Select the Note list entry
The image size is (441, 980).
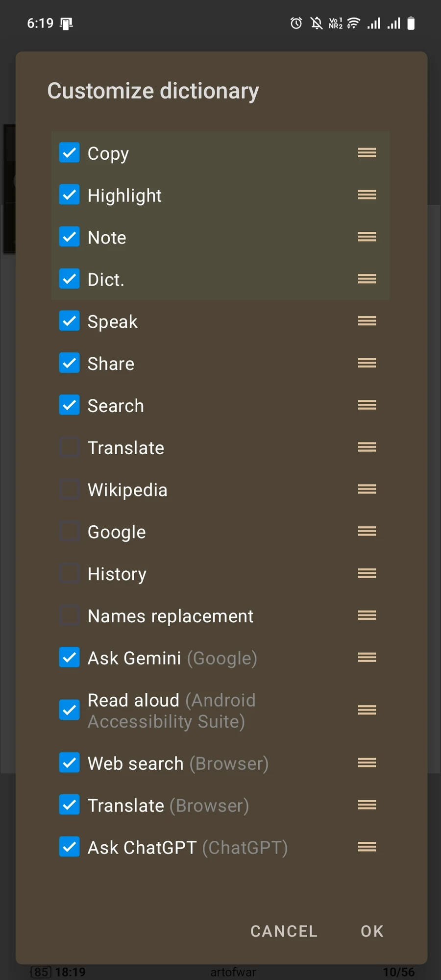click(x=220, y=237)
